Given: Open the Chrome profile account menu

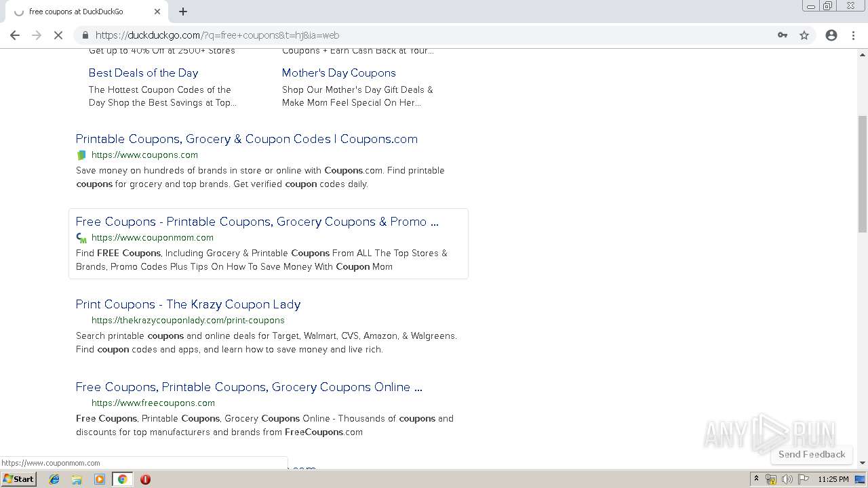Looking at the screenshot, I should [x=831, y=35].
